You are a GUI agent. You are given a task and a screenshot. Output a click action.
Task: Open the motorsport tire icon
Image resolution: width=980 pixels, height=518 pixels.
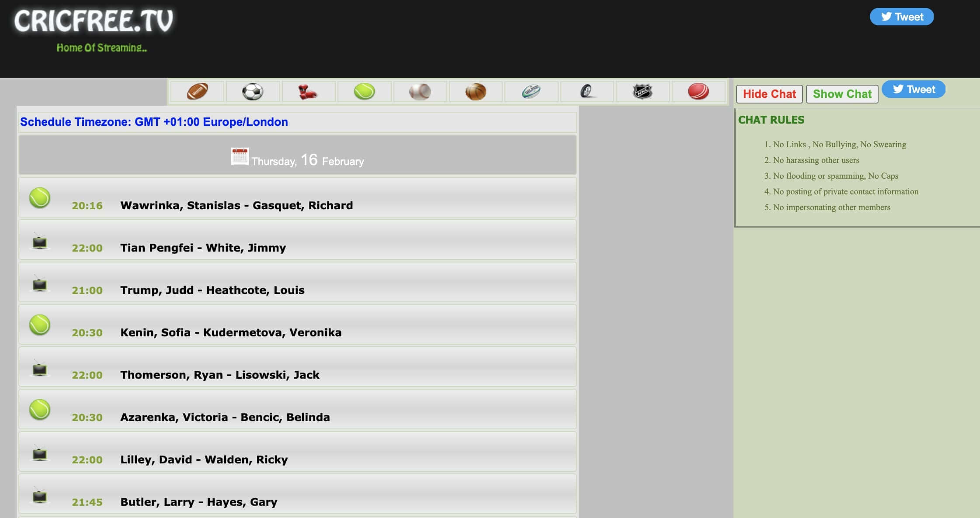point(587,92)
